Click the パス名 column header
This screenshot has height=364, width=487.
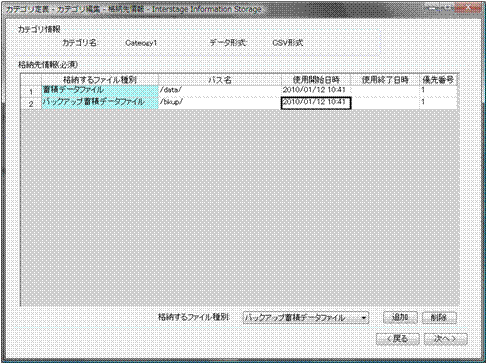click(x=220, y=80)
